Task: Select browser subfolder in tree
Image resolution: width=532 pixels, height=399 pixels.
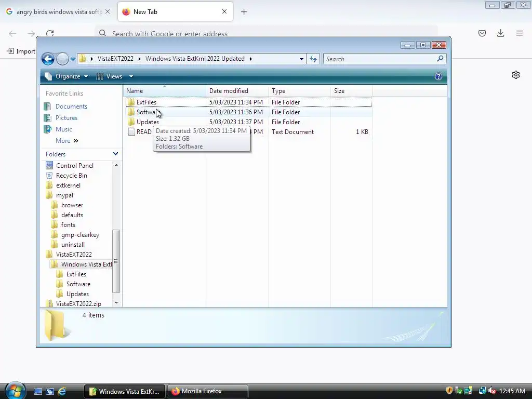Action: coord(72,205)
